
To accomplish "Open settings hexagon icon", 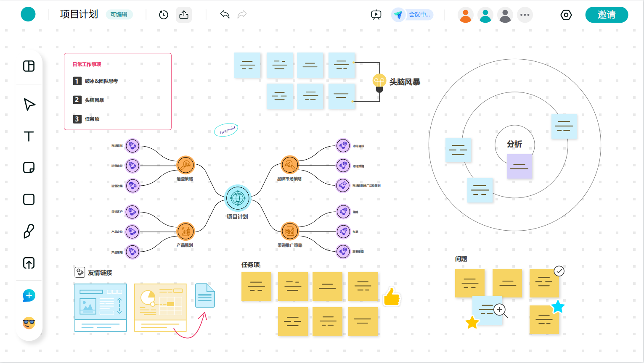I will [566, 15].
